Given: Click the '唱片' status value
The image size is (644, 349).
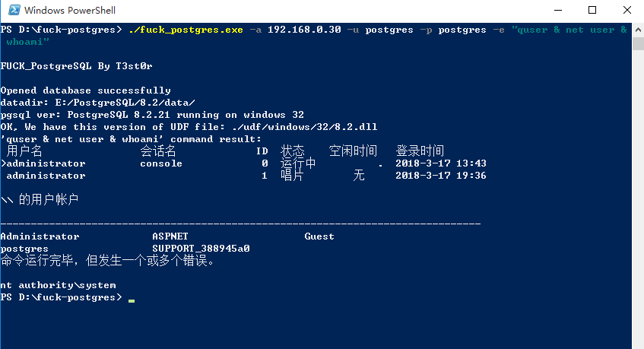Looking at the screenshot, I should point(292,176).
